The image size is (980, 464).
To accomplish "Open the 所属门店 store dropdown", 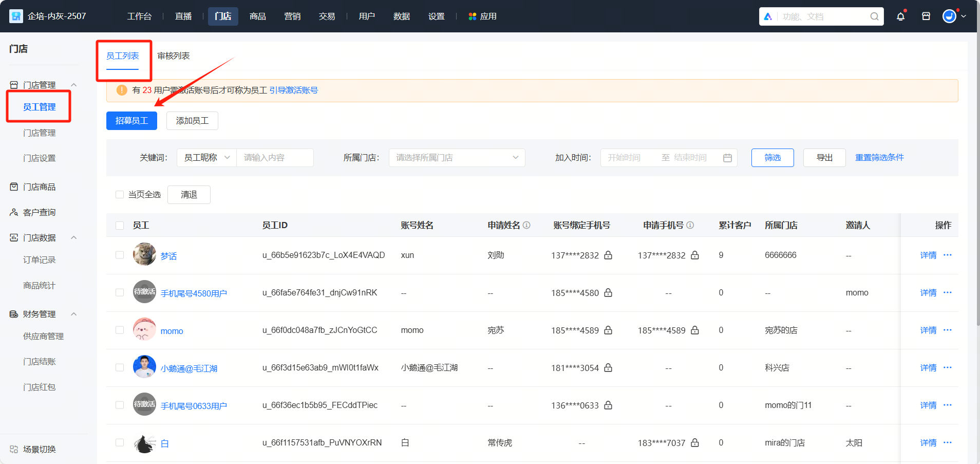I will pos(457,158).
